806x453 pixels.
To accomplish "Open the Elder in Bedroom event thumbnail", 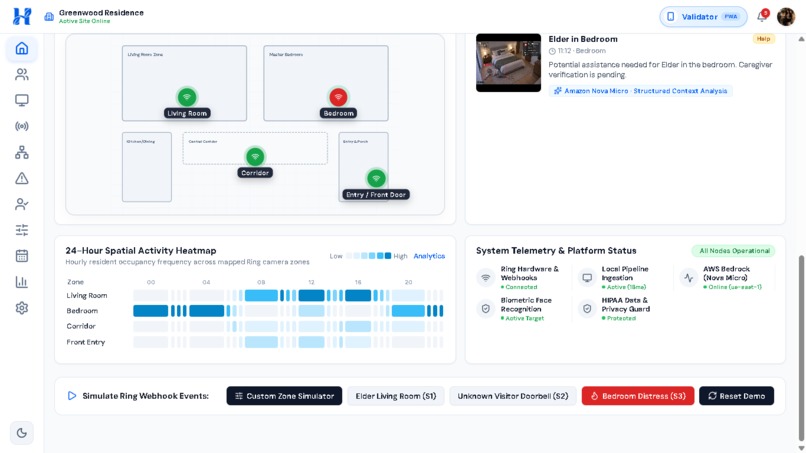I will [x=508, y=63].
